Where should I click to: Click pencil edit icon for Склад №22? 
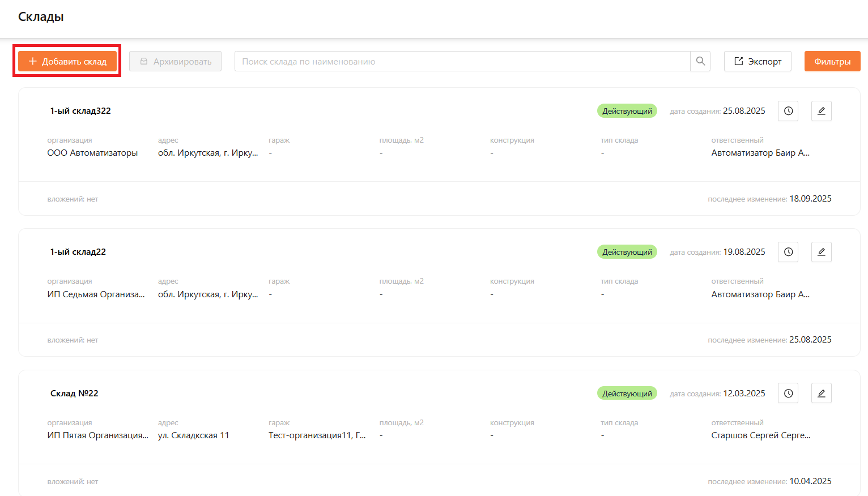(x=821, y=394)
